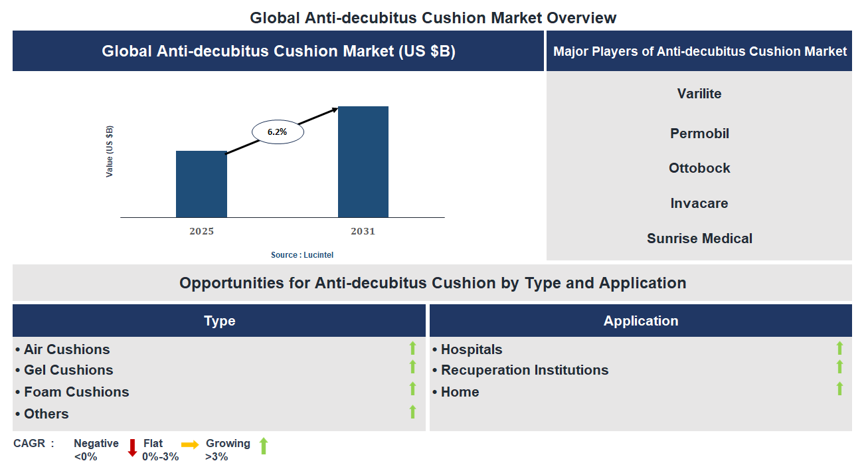
Task: Select the Type section header
Action: point(219,321)
